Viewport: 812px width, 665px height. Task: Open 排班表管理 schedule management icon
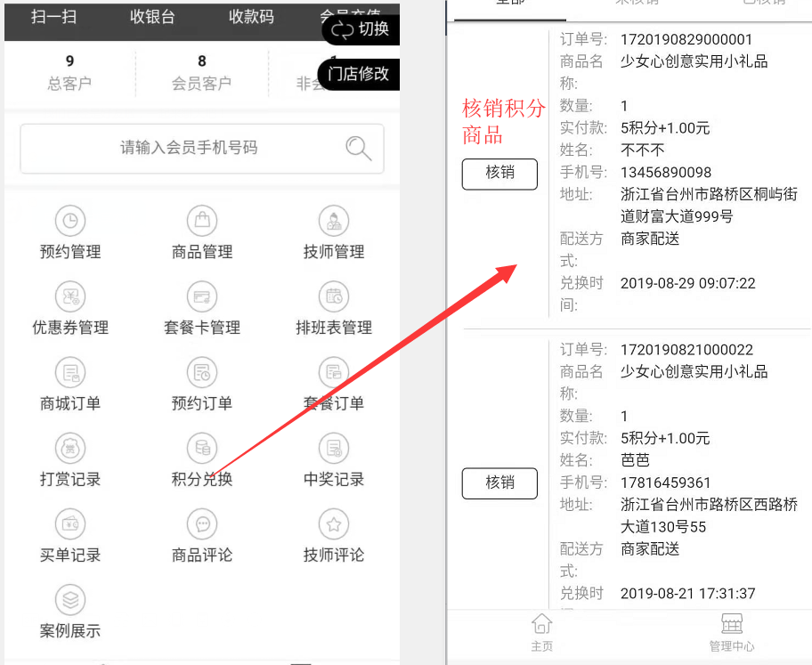pyautogui.click(x=334, y=296)
